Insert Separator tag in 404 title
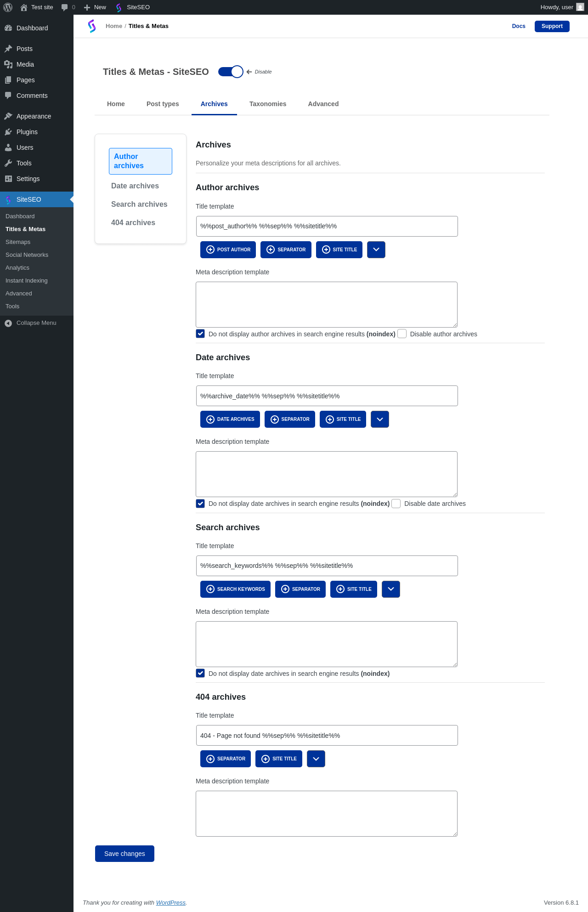Viewport: 588px width, 912px height. click(226, 759)
